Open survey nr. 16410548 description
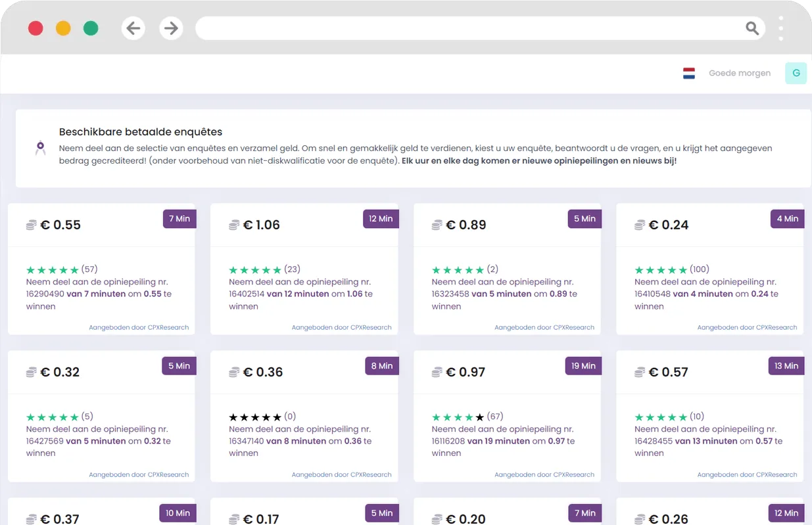The height and width of the screenshot is (525, 812). coord(707,294)
